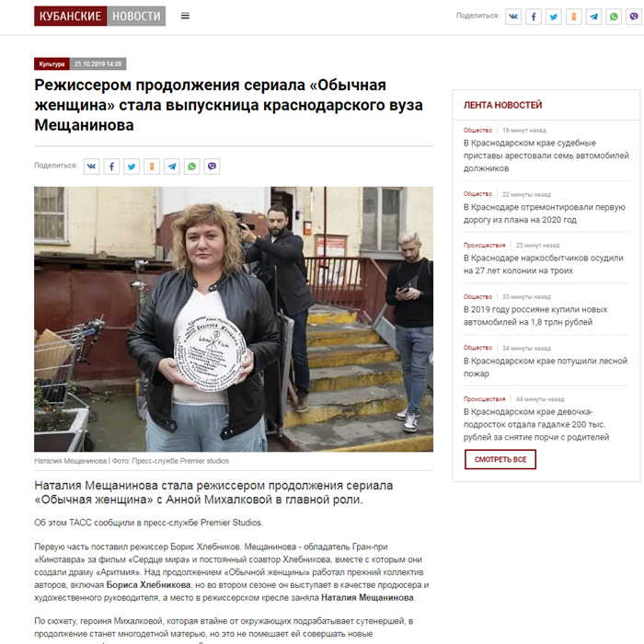Share via Telegram icon in top header
Image resolution: width=644 pixels, height=644 pixels.
pos(594,17)
